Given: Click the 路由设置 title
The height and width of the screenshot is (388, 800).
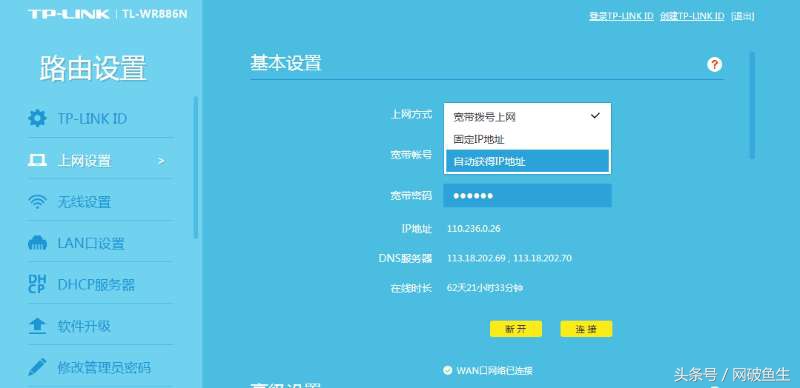Looking at the screenshot, I should coord(93,68).
